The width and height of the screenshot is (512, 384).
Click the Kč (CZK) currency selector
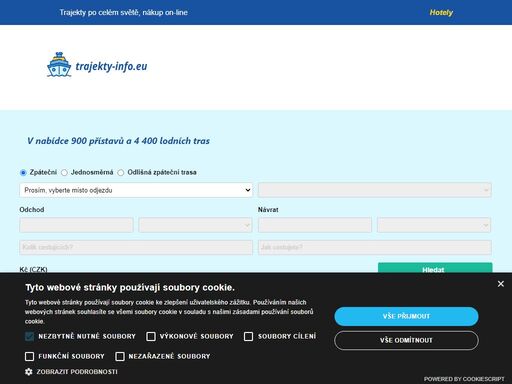pos(33,269)
